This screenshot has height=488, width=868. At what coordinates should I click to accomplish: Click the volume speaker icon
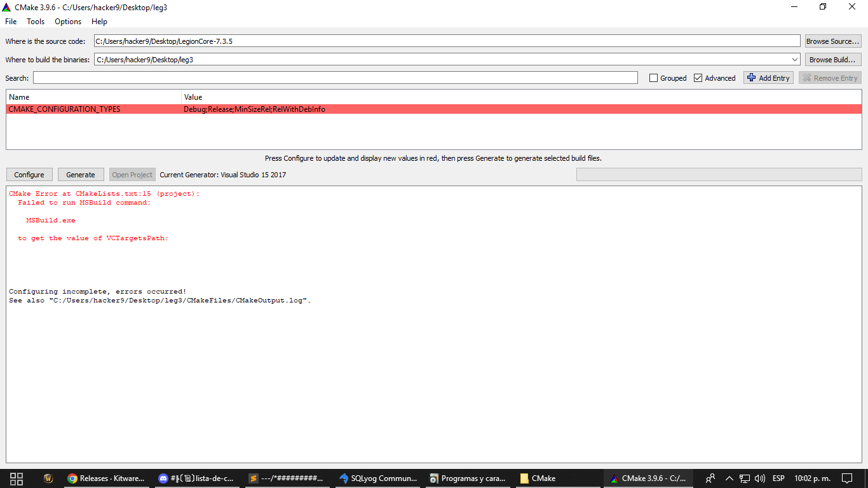(x=759, y=478)
